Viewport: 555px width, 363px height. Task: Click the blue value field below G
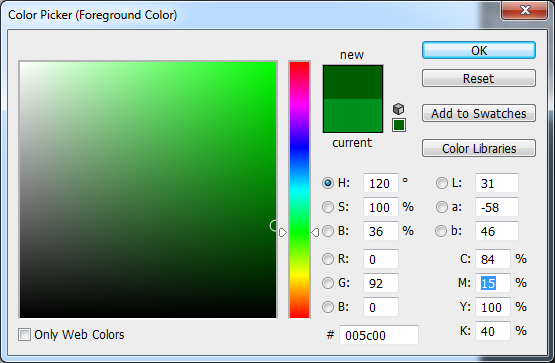(381, 307)
